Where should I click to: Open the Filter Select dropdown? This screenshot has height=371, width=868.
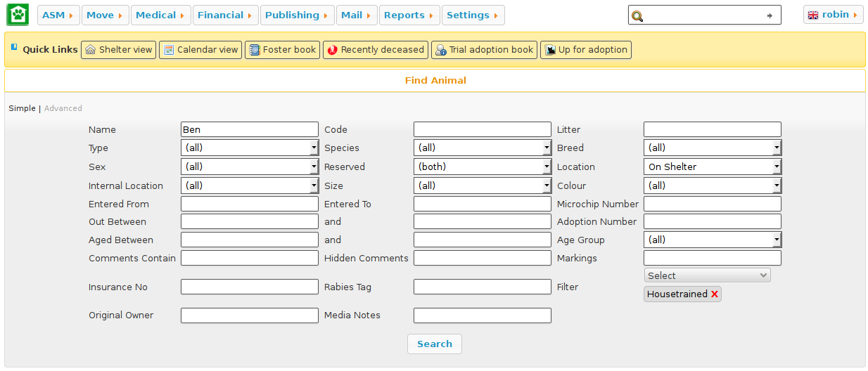707,275
